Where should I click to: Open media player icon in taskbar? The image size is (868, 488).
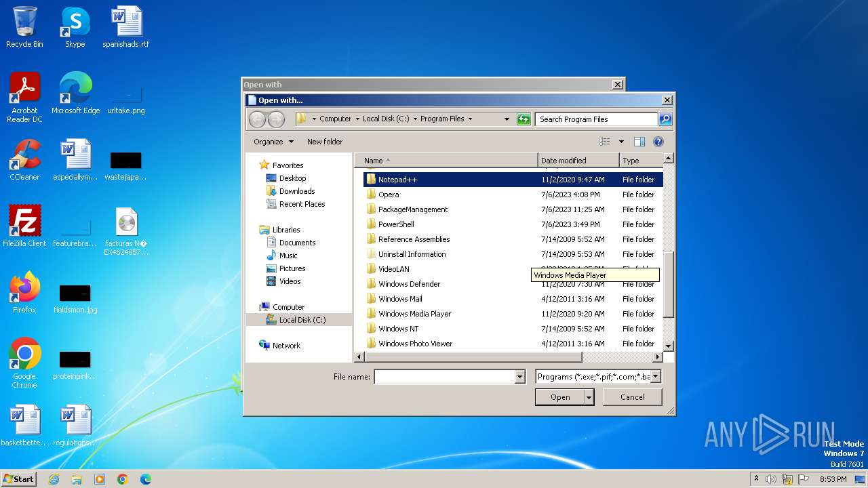coord(100,479)
